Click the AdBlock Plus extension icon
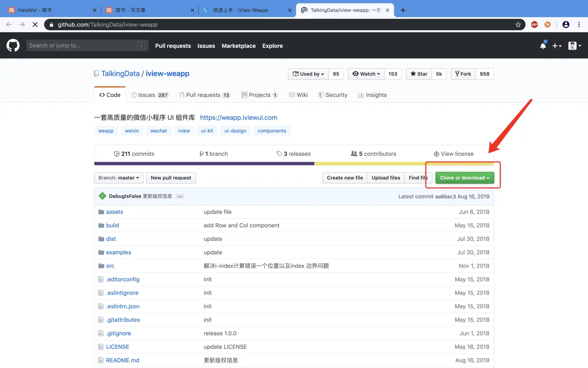The height and width of the screenshot is (368, 588). pos(534,25)
